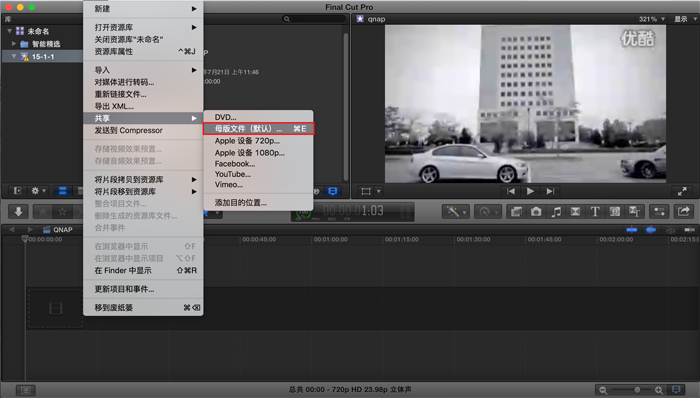The width and height of the screenshot is (700, 398).
Task: Select 在 Finder 中显示 menu item
Action: coord(143,270)
